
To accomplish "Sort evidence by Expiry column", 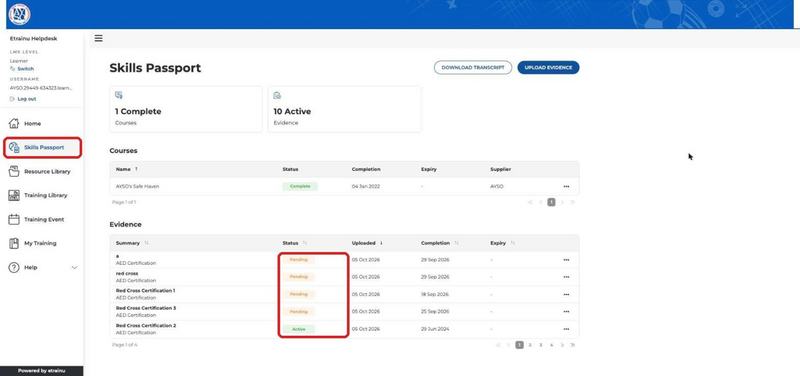I will (x=503, y=243).
